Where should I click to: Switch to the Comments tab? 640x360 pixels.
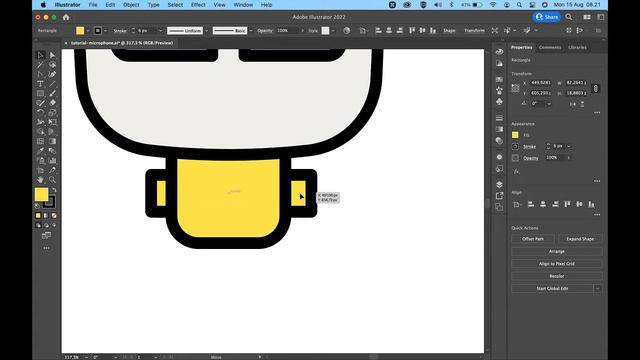coord(550,47)
